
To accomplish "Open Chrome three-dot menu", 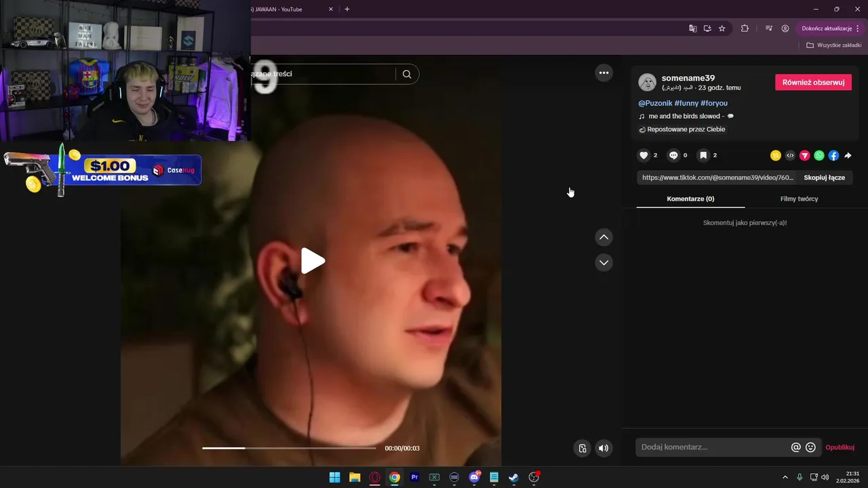I will 858,28.
